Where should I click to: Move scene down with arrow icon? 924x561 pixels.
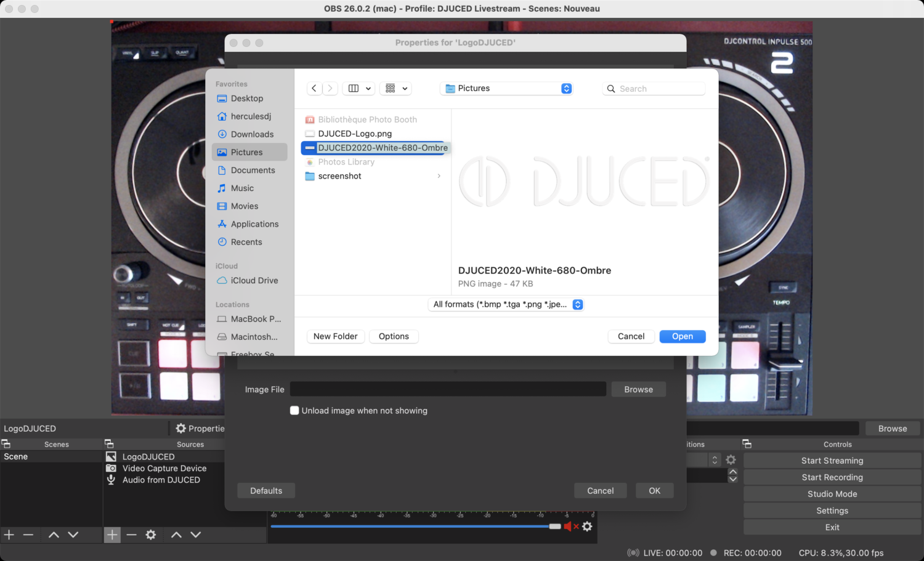[x=73, y=535]
